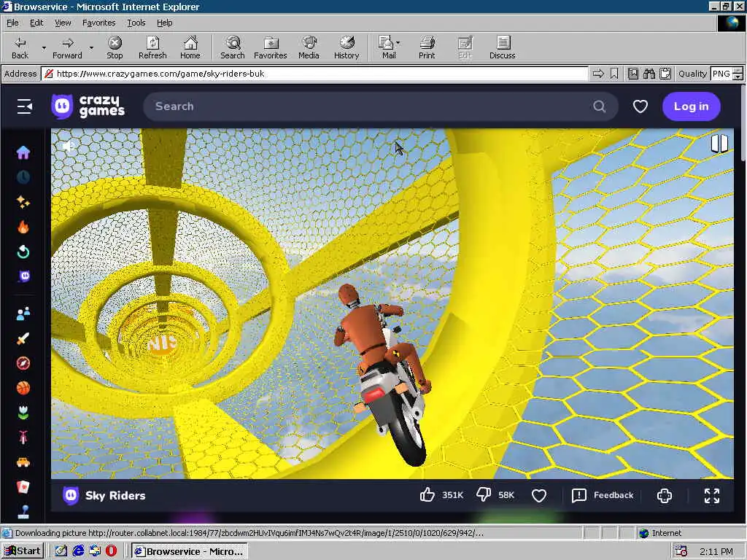
Task: Click the binoculars find icon
Action: 649,74
